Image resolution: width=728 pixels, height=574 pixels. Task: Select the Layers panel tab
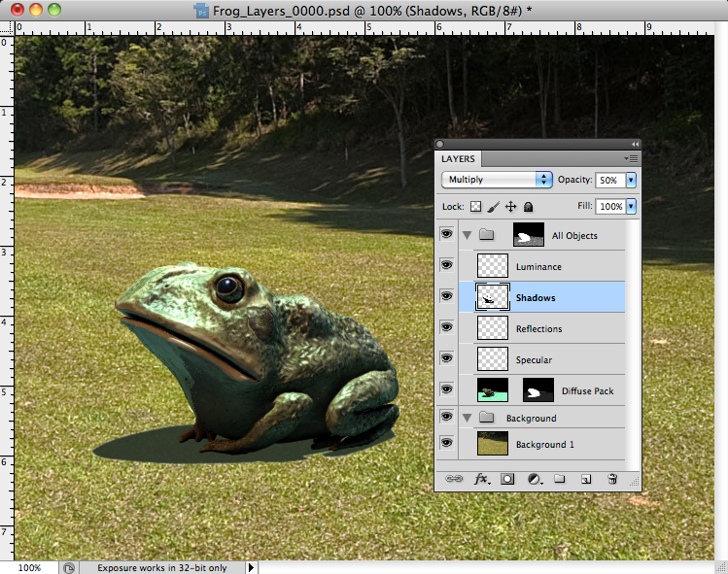click(459, 158)
